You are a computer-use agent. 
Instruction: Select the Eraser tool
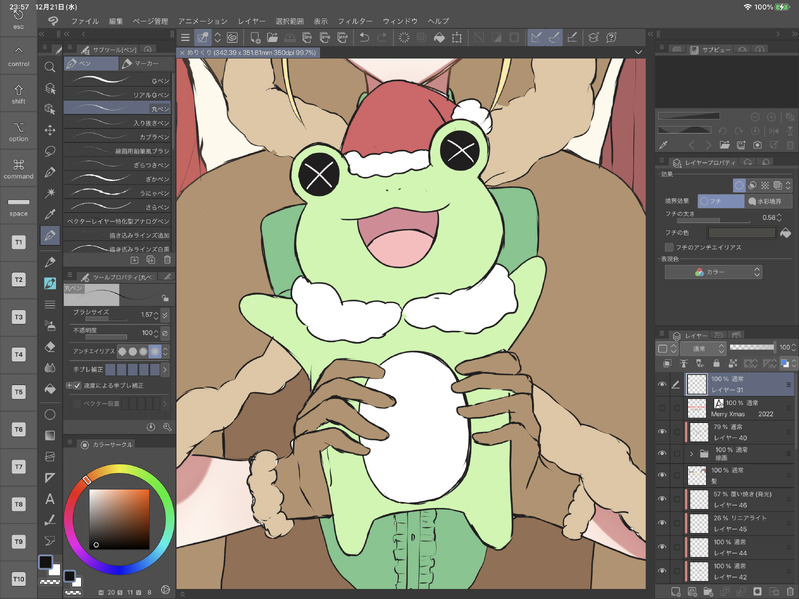(49, 347)
